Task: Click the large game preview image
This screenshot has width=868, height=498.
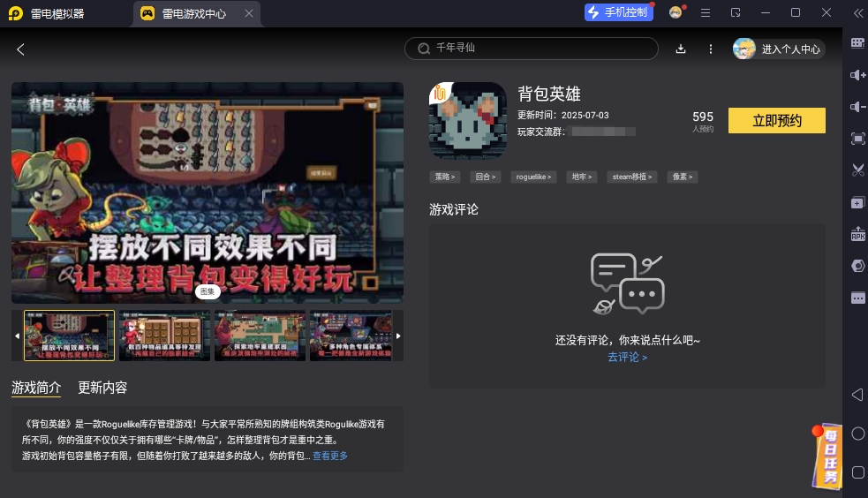Action: click(208, 192)
